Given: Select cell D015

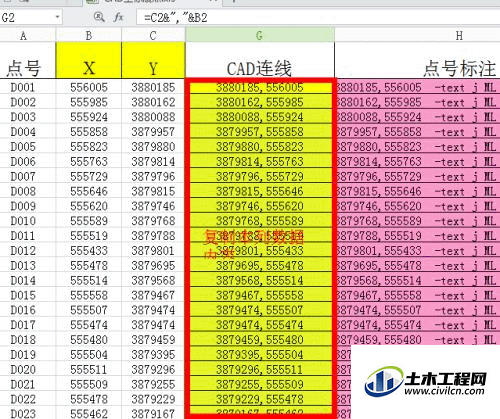Looking at the screenshot, I should [28, 295].
